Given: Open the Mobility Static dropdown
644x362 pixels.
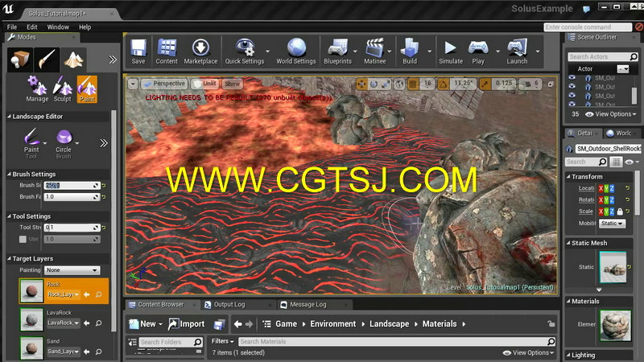Looking at the screenshot, I should 612,224.
